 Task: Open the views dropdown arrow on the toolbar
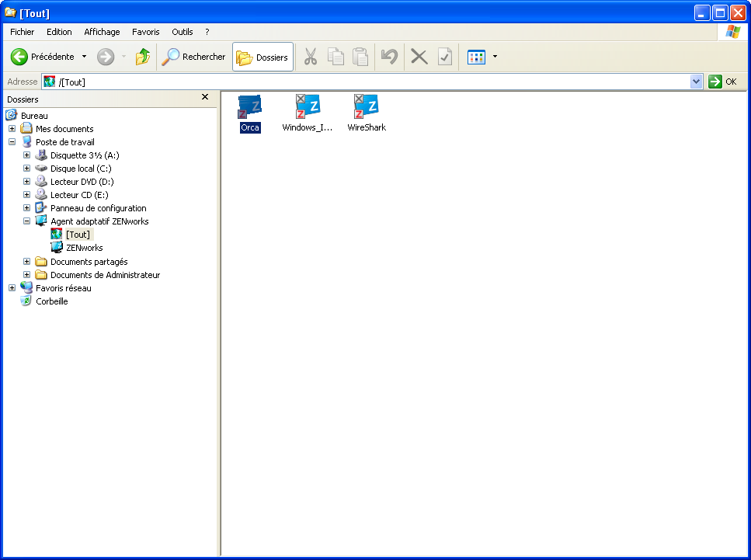click(493, 56)
